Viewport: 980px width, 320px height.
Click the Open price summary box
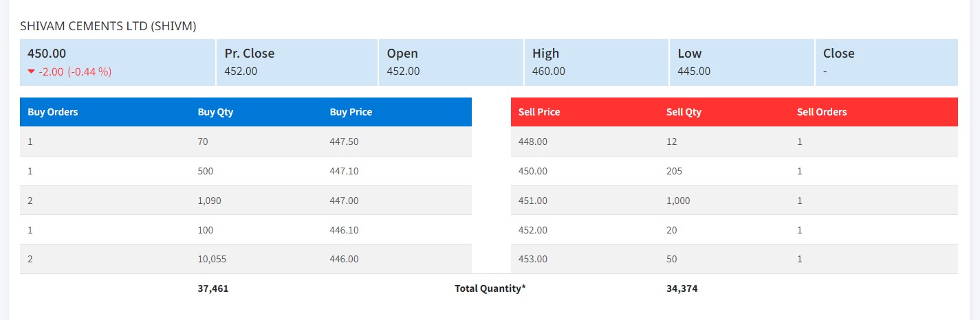pyautogui.click(x=451, y=62)
